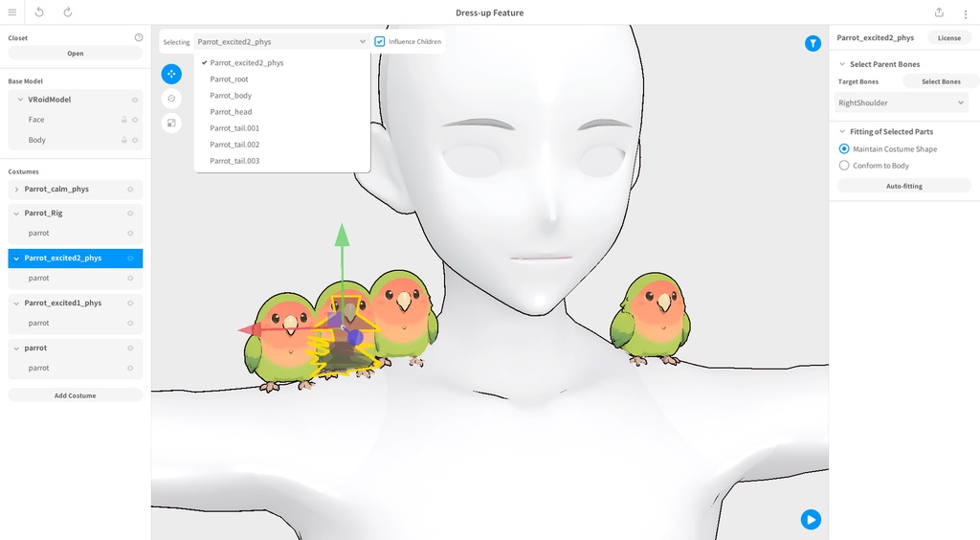Click the green Y-axis gizmo arrow
The height and width of the screenshot is (540, 980).
coord(342,237)
